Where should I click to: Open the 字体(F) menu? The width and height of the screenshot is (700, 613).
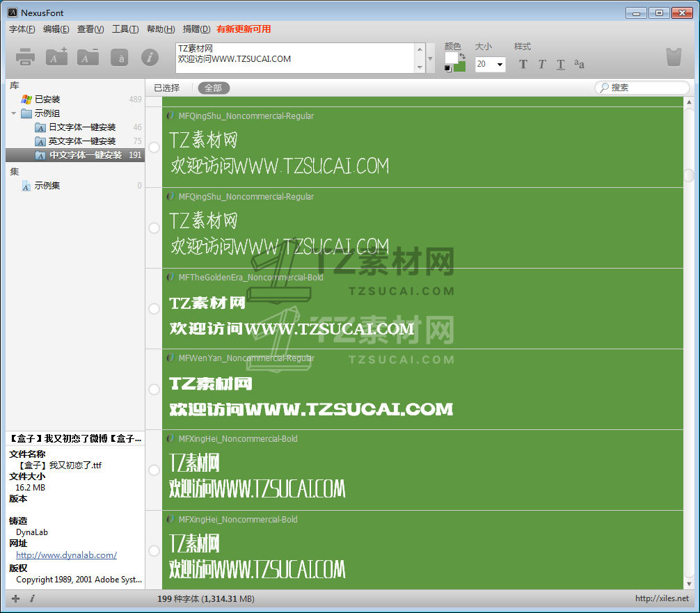[22, 29]
